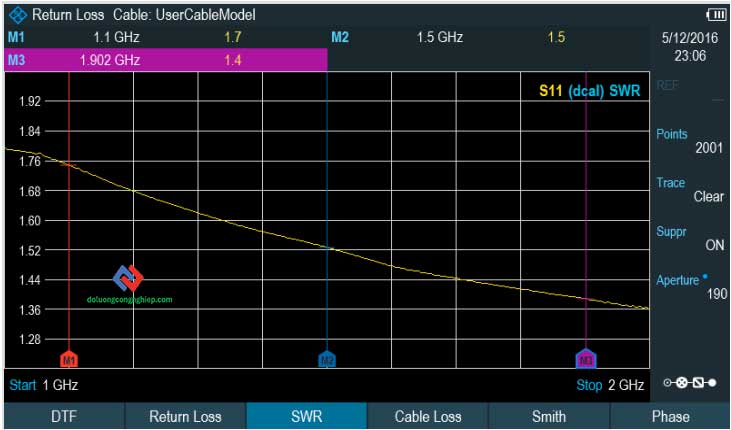The width and height of the screenshot is (731, 430).
Task: Select the red M1 marker flag
Action: click(x=69, y=359)
